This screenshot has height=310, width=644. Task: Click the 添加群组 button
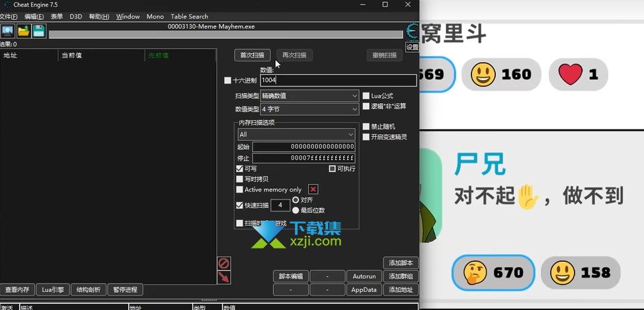[x=401, y=276]
